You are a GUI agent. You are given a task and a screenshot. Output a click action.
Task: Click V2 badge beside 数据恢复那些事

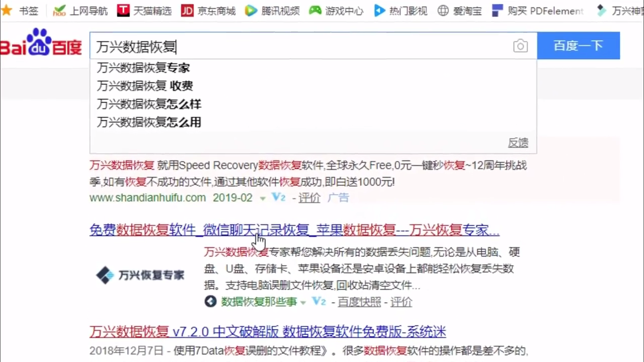point(319,301)
